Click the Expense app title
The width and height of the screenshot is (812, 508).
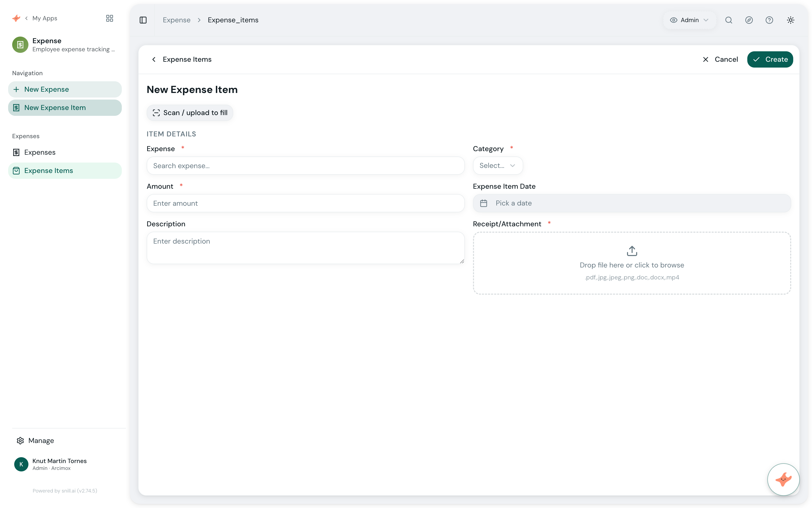(x=47, y=41)
